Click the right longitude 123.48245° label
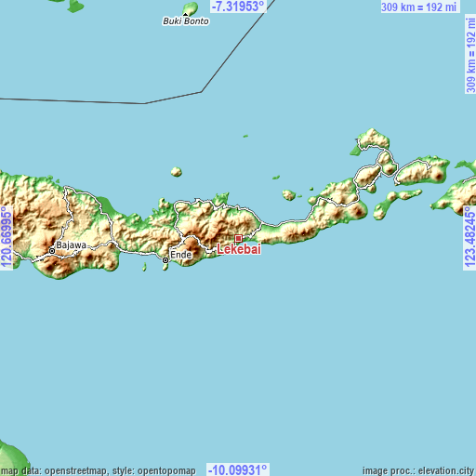 pyautogui.click(x=469, y=237)
